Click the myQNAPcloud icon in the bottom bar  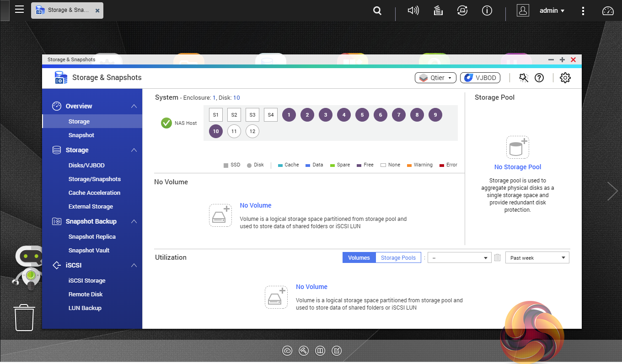287,351
